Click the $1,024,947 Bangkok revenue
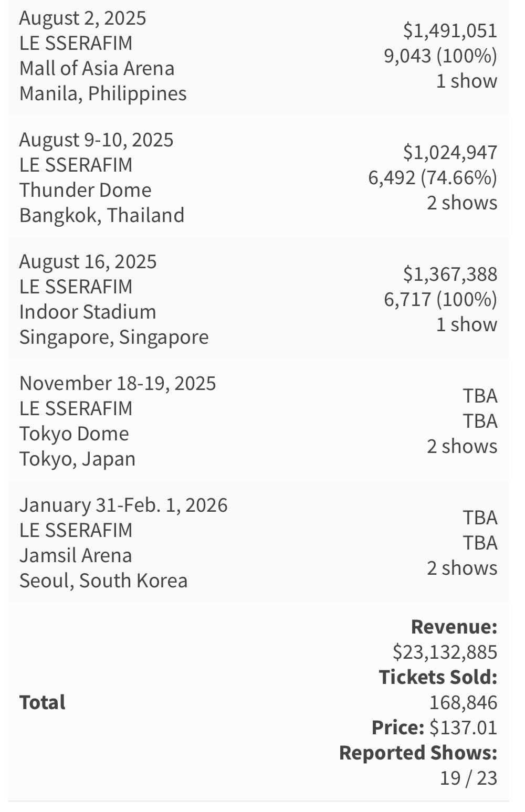525x812 pixels. coord(450,153)
